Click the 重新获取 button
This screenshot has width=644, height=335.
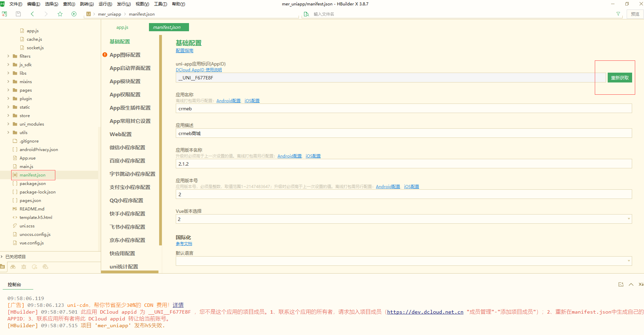tap(620, 78)
